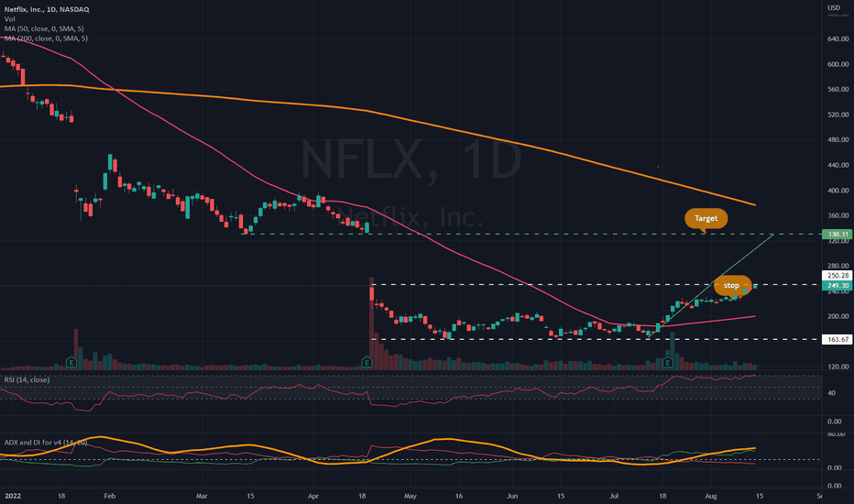Click the 163.67 price label
854x504 pixels.
[x=838, y=339]
